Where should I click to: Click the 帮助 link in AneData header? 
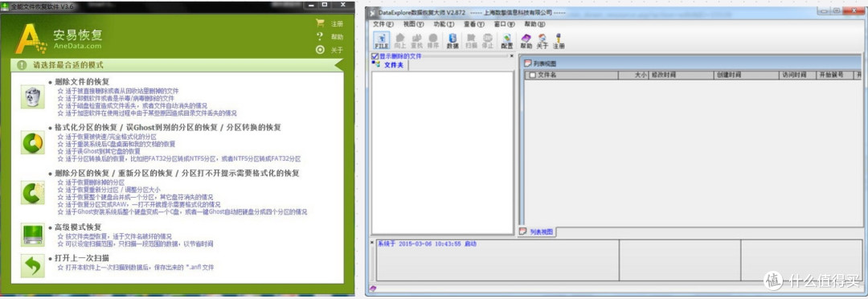[337, 37]
